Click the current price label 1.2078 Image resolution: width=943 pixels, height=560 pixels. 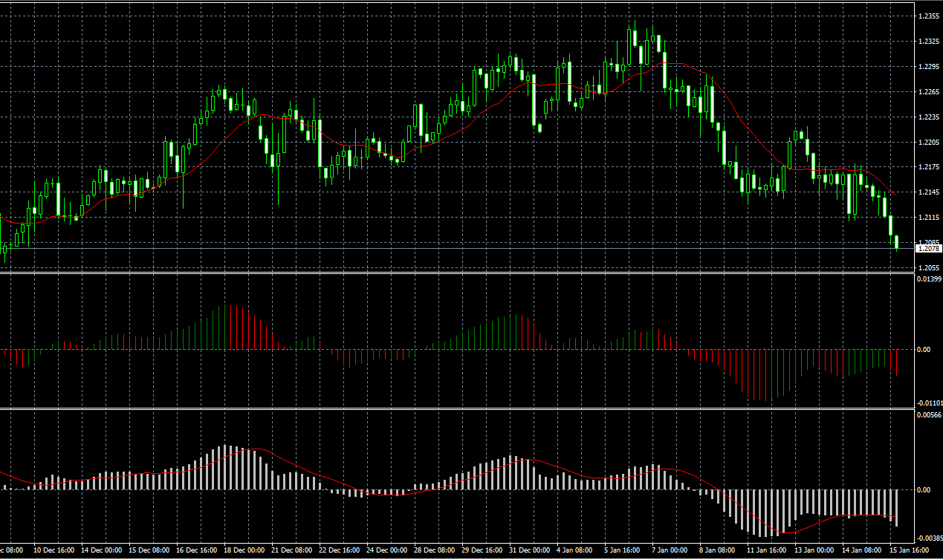pos(929,249)
